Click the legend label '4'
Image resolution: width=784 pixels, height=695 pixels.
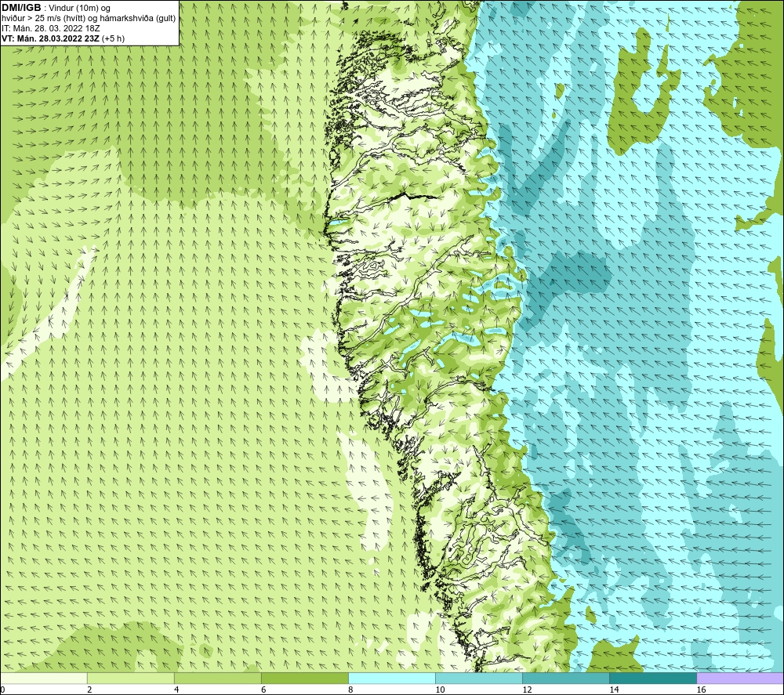176,690
